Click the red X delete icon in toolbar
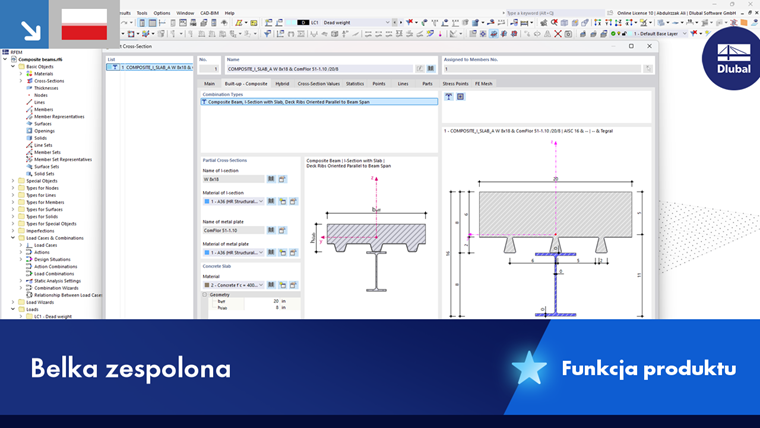760x428 pixels. pos(558,34)
